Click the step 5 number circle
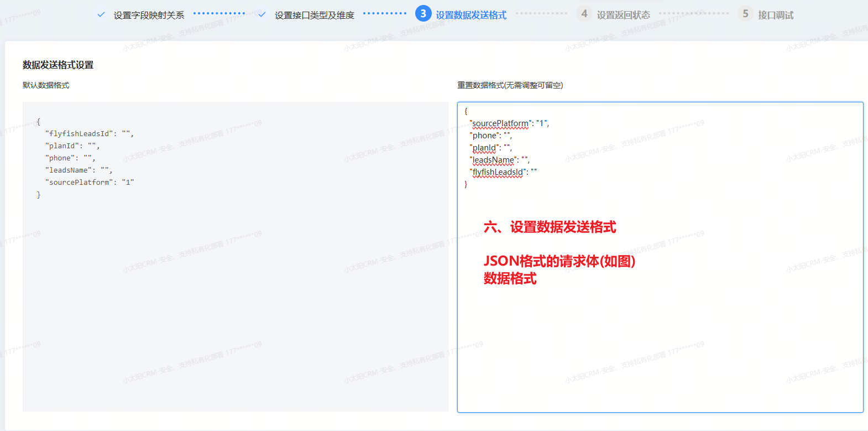Viewport: 868px width, 431px height. coord(746,14)
